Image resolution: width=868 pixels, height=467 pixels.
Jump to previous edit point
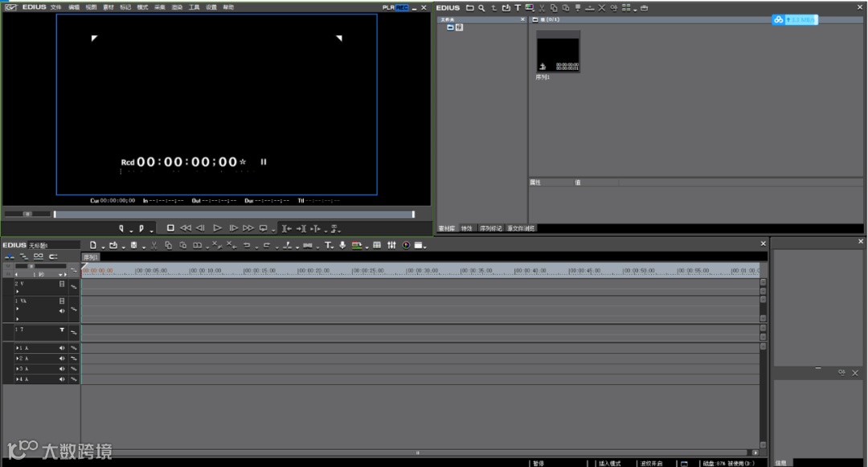point(286,228)
